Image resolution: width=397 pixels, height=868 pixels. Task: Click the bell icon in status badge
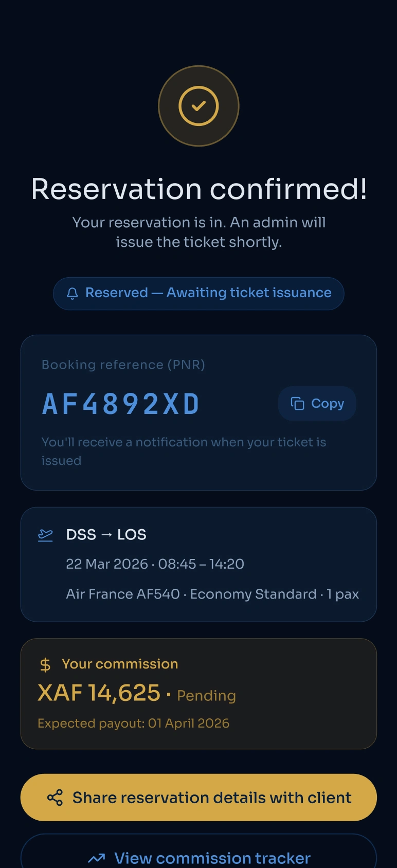click(x=73, y=293)
